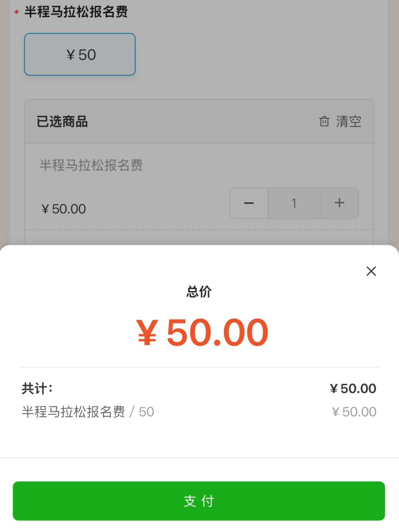
Task: Click the large orange ¥50.00 total price
Action: pyautogui.click(x=202, y=333)
